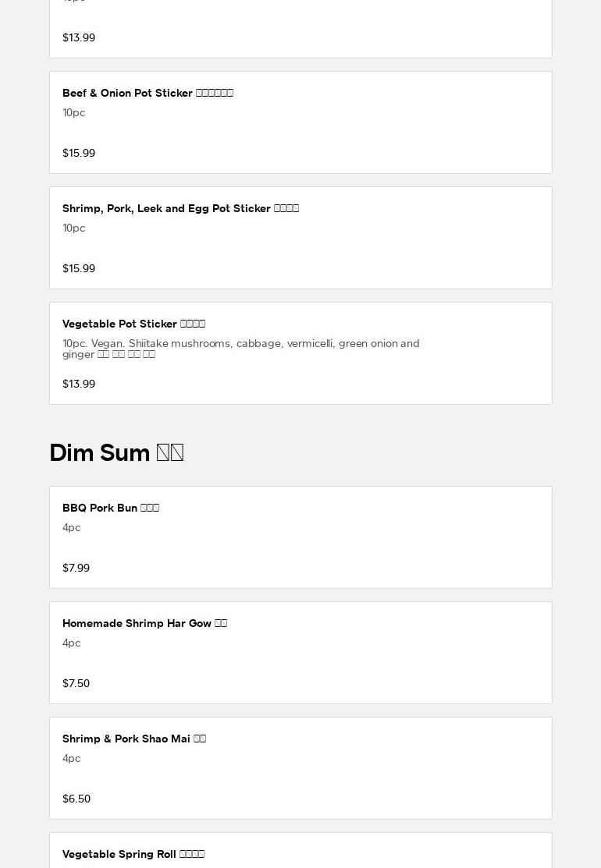This screenshot has height=868, width=601.
Task: Click 4pc label under BBQ Pork Bun
Action: [71, 527]
